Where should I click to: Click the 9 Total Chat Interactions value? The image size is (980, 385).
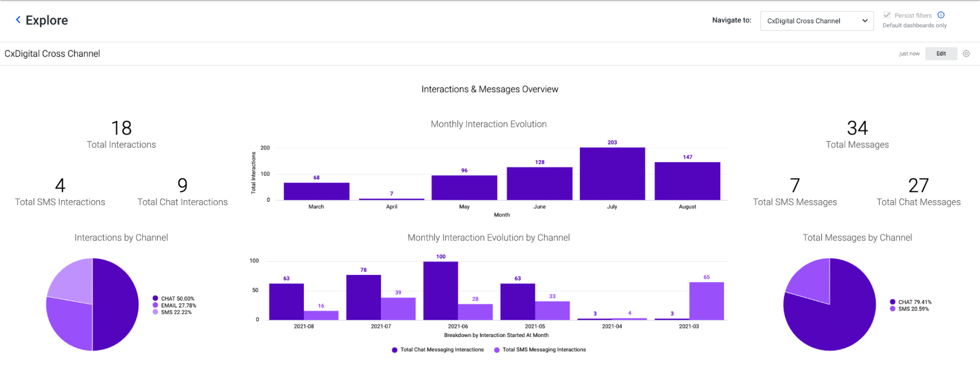tap(182, 185)
